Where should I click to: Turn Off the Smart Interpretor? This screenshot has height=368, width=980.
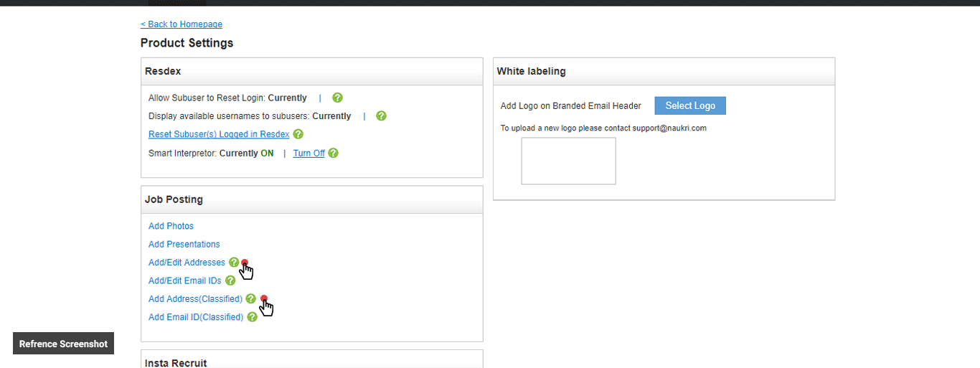tap(308, 154)
